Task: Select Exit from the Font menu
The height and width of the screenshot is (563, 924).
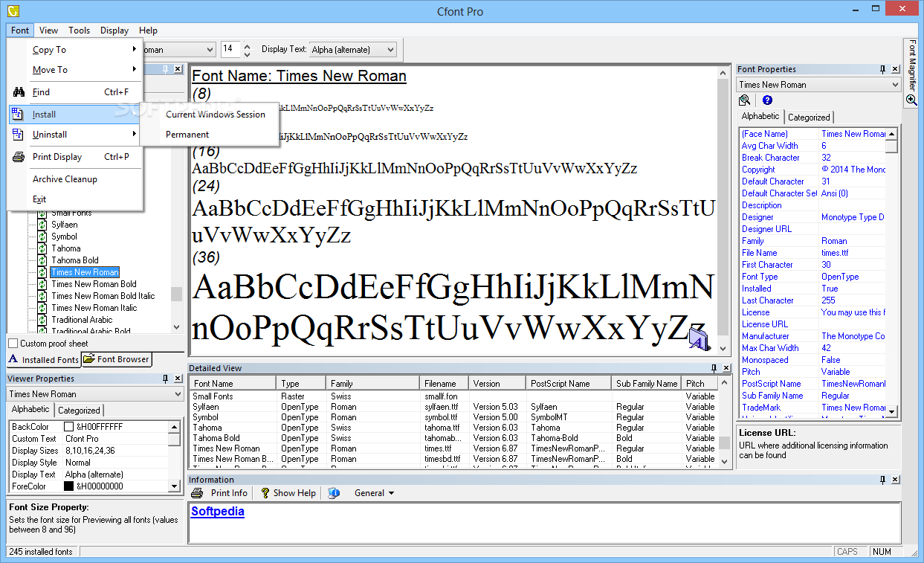Action: click(x=39, y=199)
